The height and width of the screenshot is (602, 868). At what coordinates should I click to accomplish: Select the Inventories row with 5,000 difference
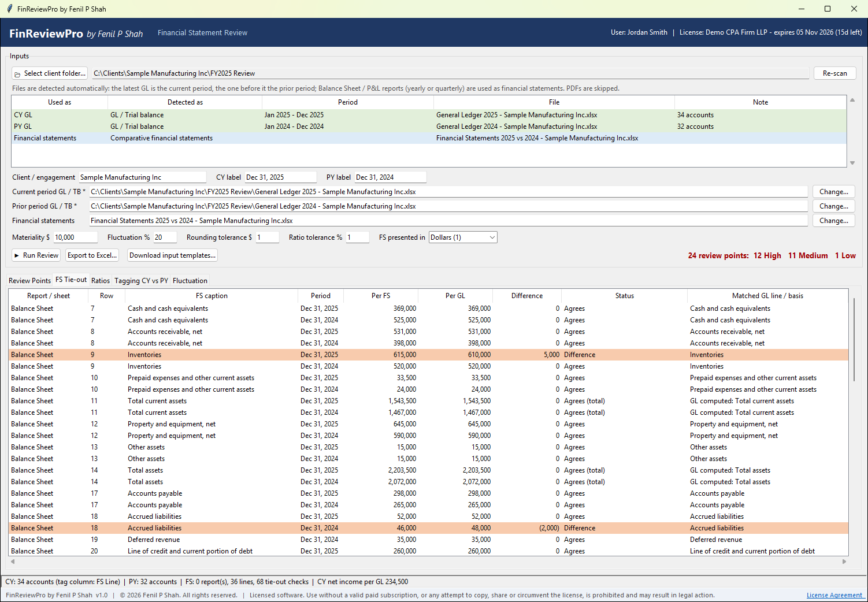coord(429,355)
